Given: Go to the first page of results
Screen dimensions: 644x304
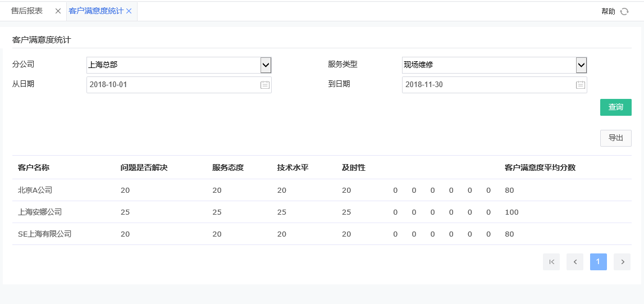Looking at the screenshot, I should [551, 262].
